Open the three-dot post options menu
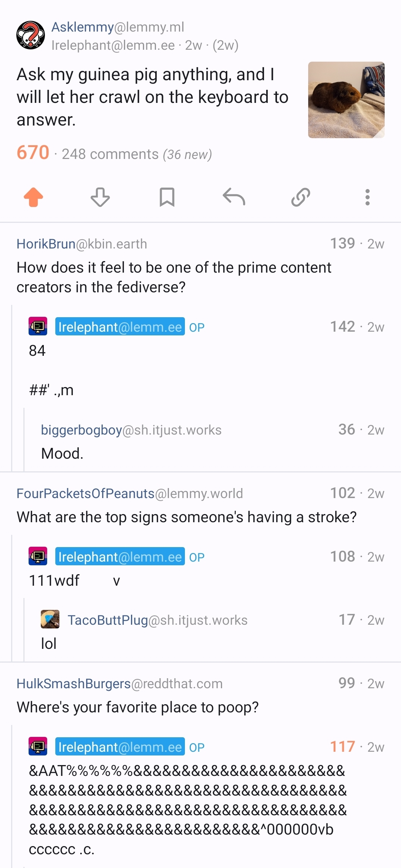This screenshot has height=868, width=401. (x=368, y=197)
